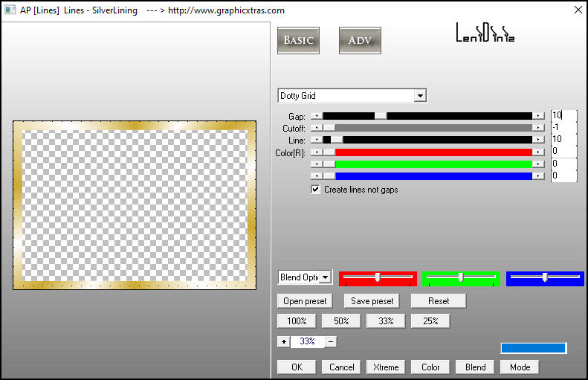Set preview zoom to 50%
The height and width of the screenshot is (380, 588).
tap(341, 321)
